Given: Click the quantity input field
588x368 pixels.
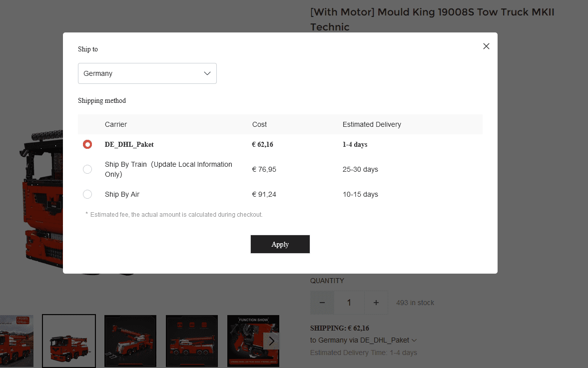Looking at the screenshot, I should tap(349, 303).
